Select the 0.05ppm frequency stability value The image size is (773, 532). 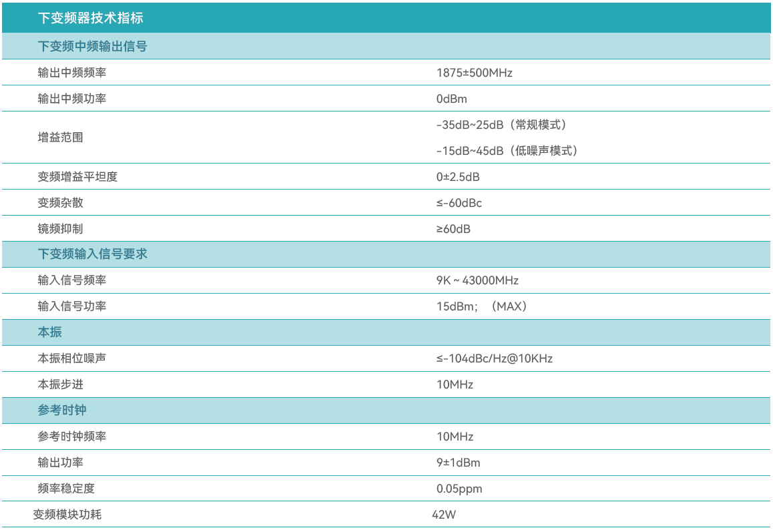pyautogui.click(x=459, y=489)
